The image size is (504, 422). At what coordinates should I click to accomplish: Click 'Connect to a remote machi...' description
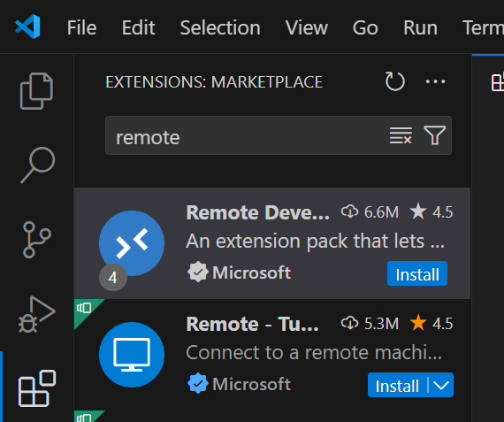coord(314,352)
